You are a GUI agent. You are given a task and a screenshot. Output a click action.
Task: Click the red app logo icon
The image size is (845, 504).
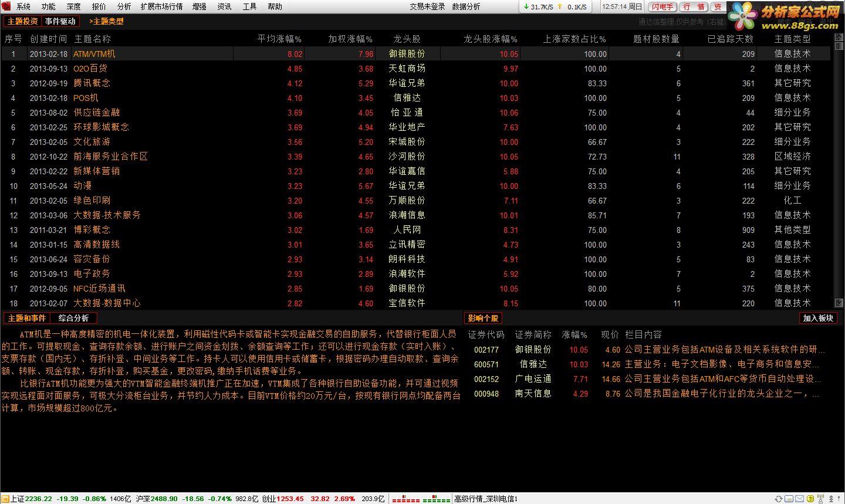(6, 6)
